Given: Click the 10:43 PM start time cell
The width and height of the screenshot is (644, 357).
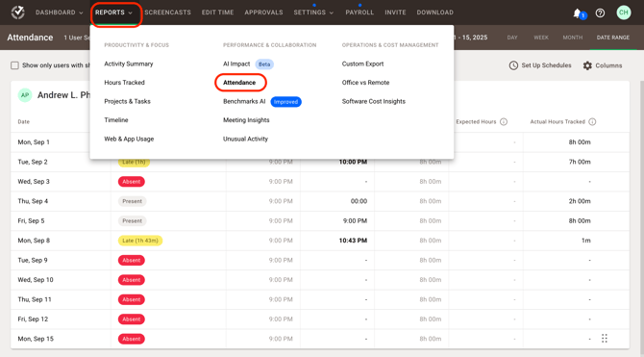Looking at the screenshot, I should [353, 241].
